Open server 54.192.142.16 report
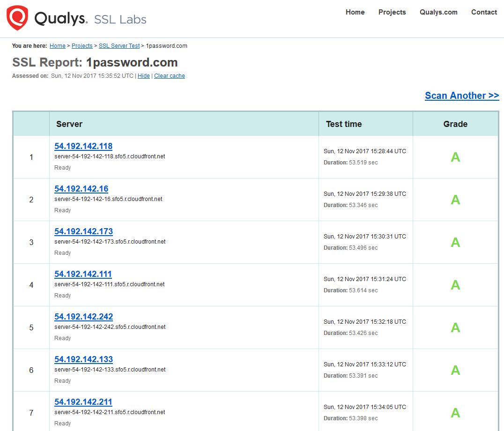Image resolution: width=504 pixels, height=431 pixels. [82, 189]
